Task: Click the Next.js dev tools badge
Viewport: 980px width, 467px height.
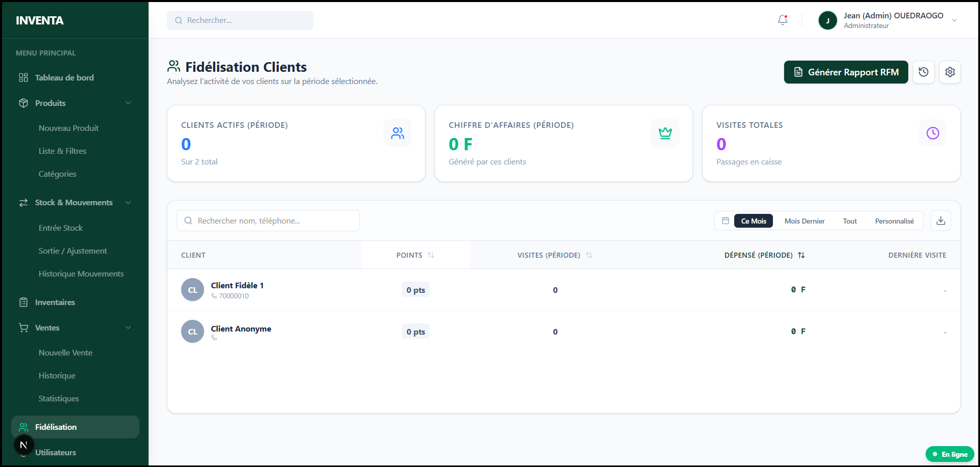Action: (23, 445)
